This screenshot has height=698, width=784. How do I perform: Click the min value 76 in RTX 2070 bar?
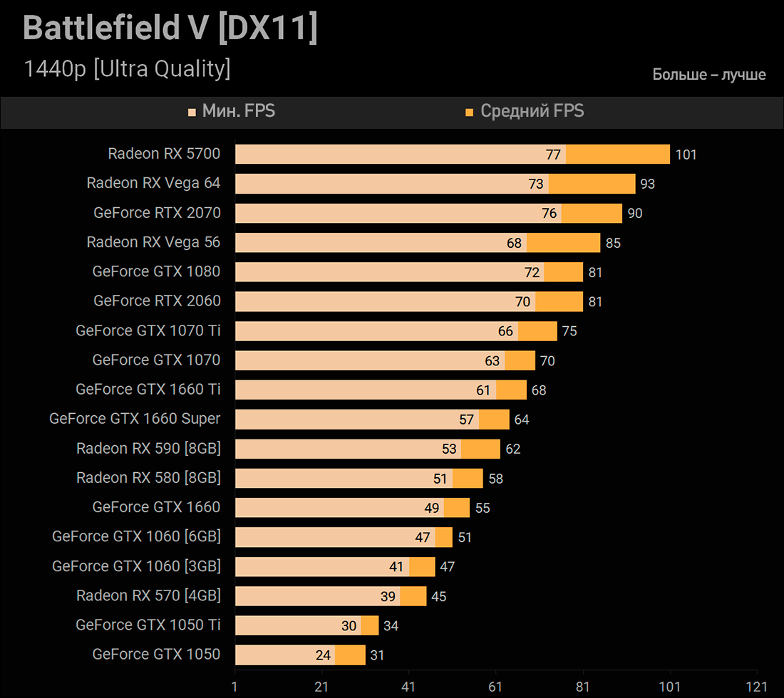coord(549,214)
